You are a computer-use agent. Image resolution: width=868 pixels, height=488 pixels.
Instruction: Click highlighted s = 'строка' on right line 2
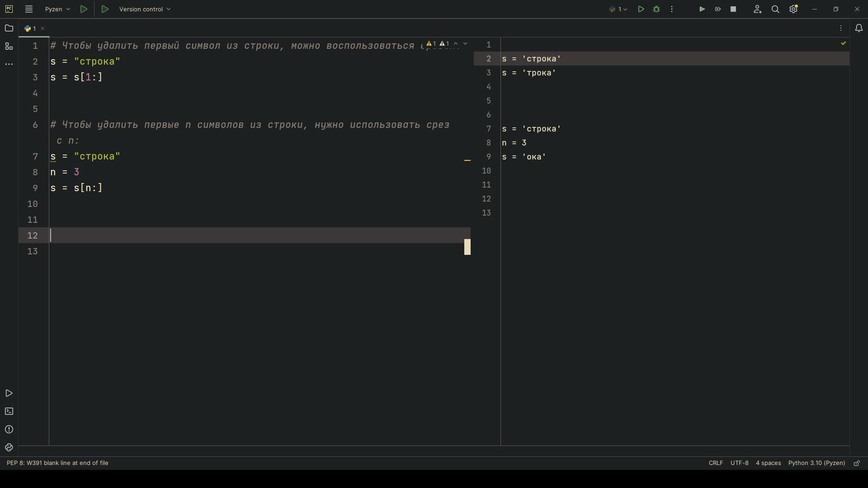point(531,59)
